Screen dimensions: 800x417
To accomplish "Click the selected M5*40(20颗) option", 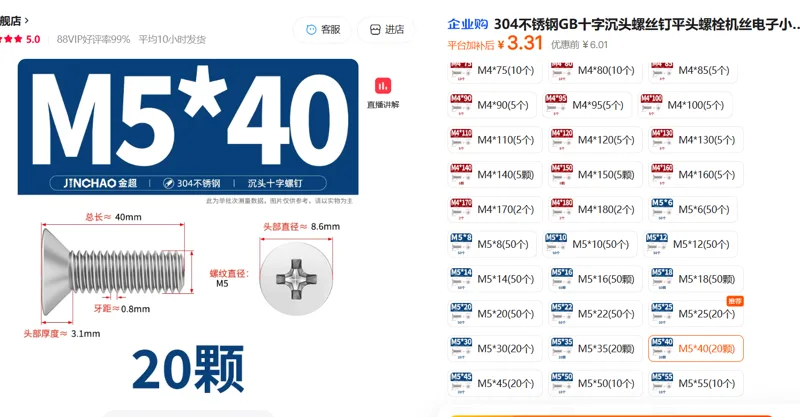I will tap(696, 348).
